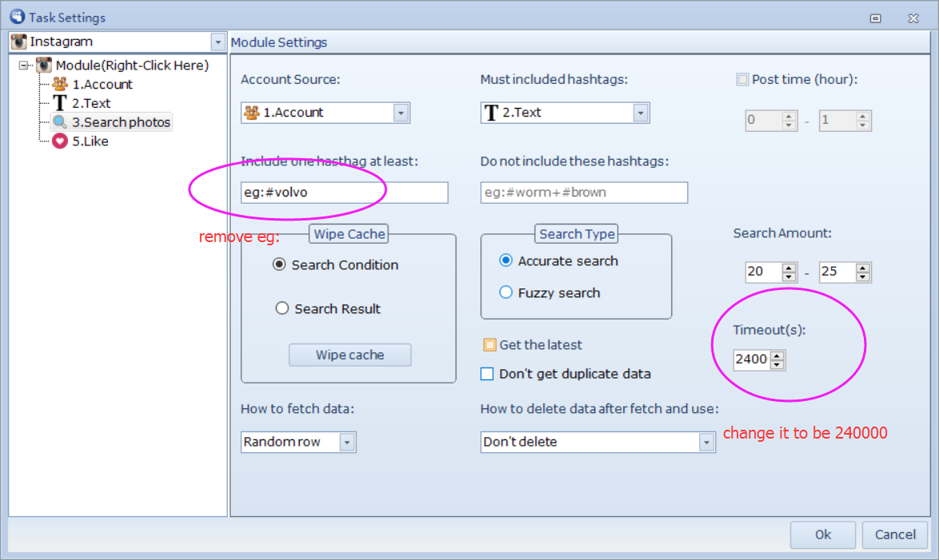This screenshot has height=560, width=939.
Task: Collapse the Module tree node
Action: pyautogui.click(x=23, y=66)
